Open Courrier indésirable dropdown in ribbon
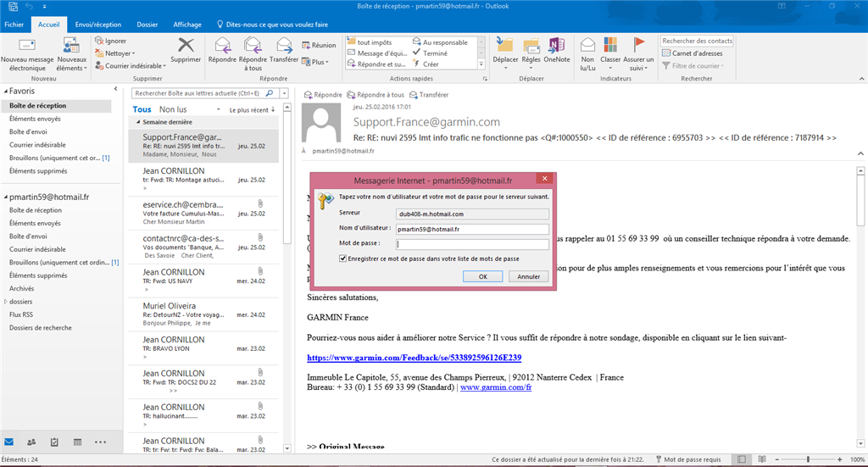Image resolution: width=868 pixels, height=467 pixels. [131, 66]
